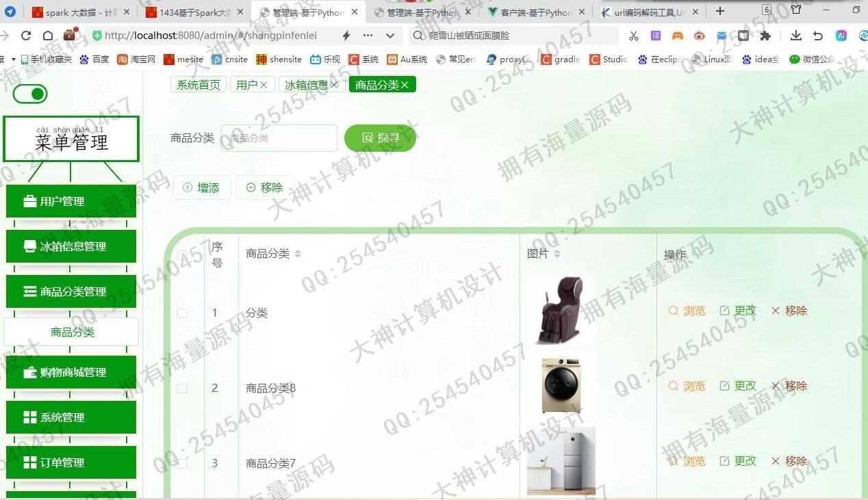Switch to url编码解码工具 browser tab
This screenshot has height=500, width=868.
coord(651,12)
